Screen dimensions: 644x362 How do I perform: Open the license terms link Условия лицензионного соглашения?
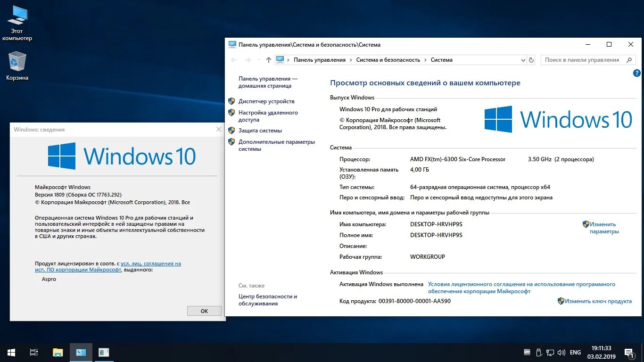point(521,288)
